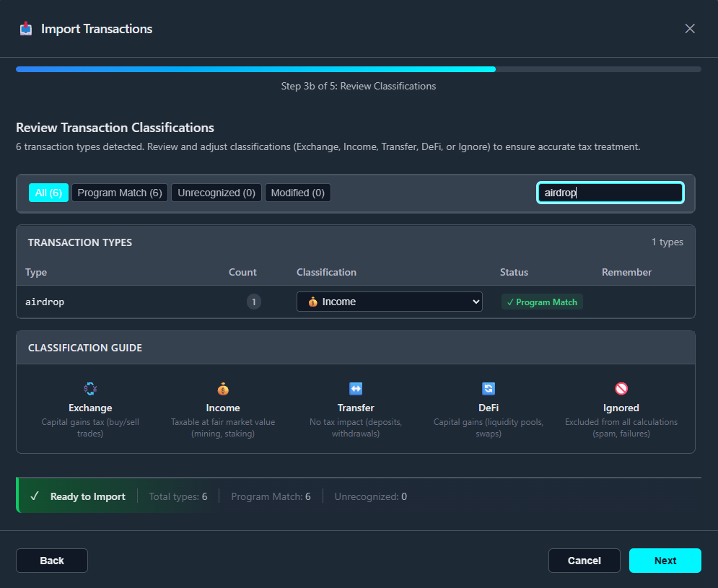Click the airdrop search input field
Viewport: 718px width, 588px height.
coord(610,193)
